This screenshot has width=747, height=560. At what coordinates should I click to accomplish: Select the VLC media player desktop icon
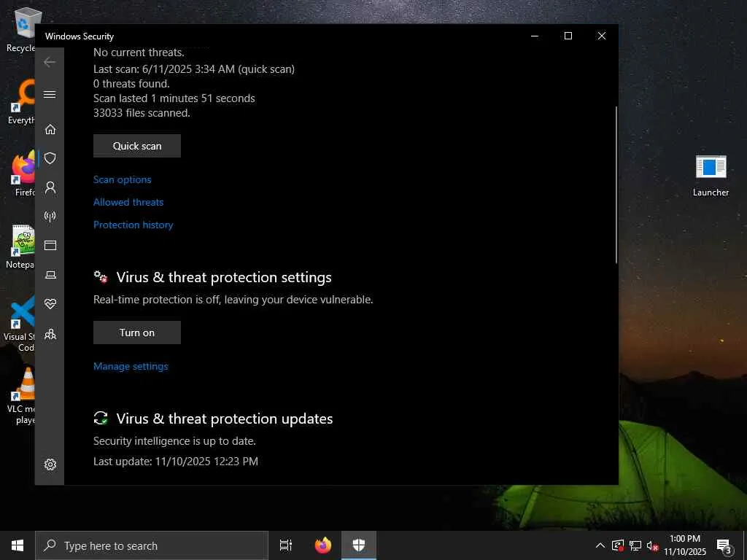(x=23, y=396)
